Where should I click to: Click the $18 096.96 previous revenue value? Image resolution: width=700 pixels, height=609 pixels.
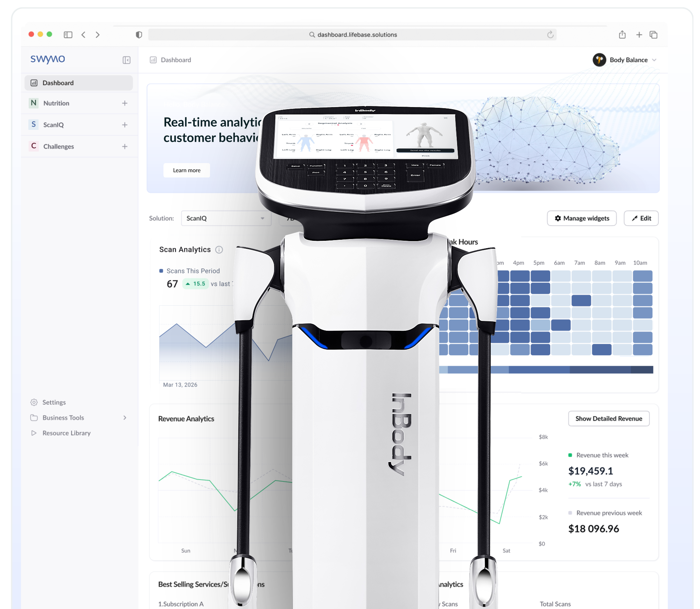pos(594,529)
